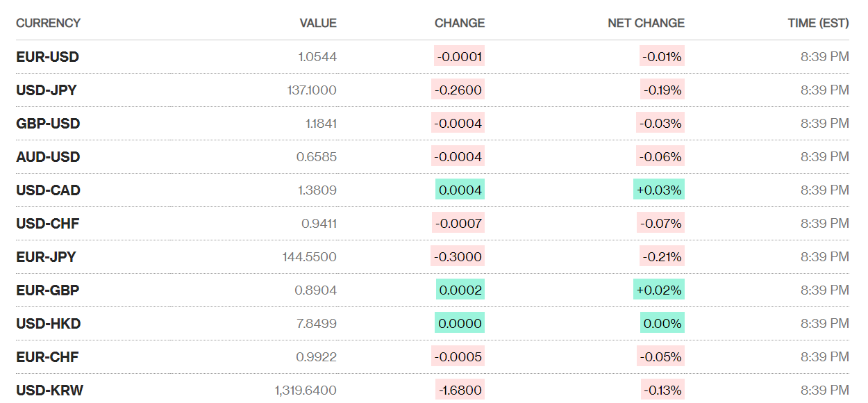Screen dimensions: 868x403
Task: Click the USD-HKD currency pair
Action: pyautogui.click(x=48, y=324)
